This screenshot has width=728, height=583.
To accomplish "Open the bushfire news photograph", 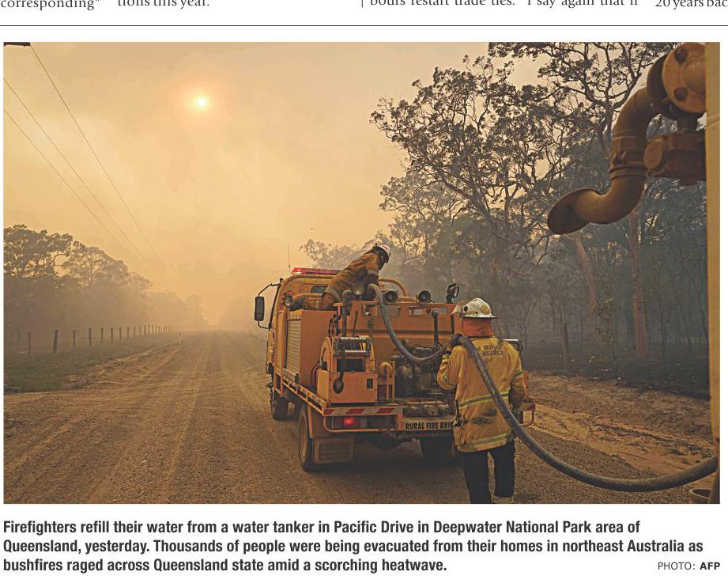I will coord(362,273).
